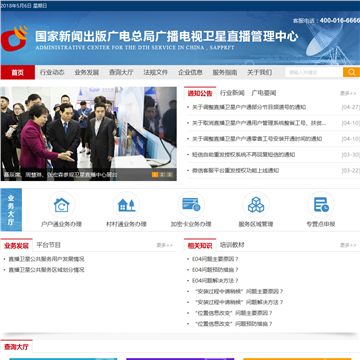Click the [03-30] date on notice row

351,155
